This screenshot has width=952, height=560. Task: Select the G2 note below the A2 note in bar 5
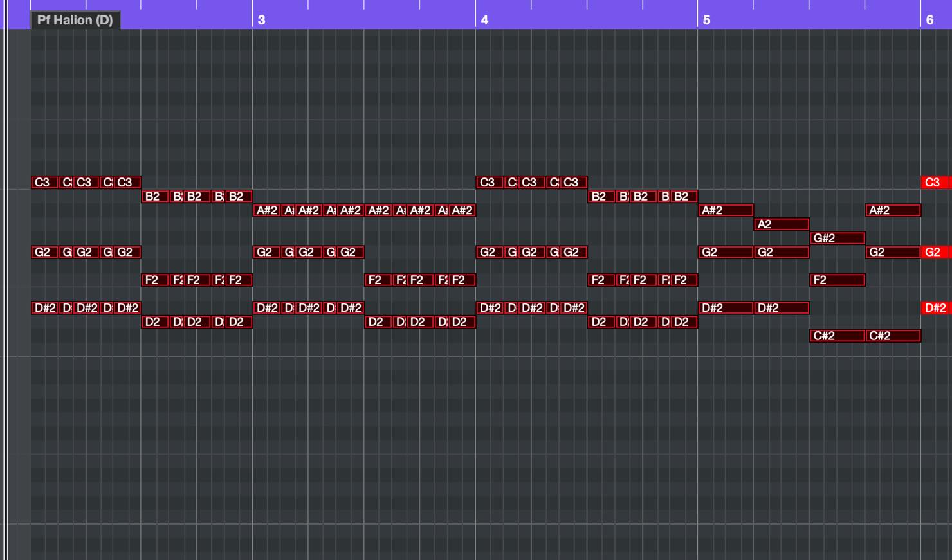[782, 252]
